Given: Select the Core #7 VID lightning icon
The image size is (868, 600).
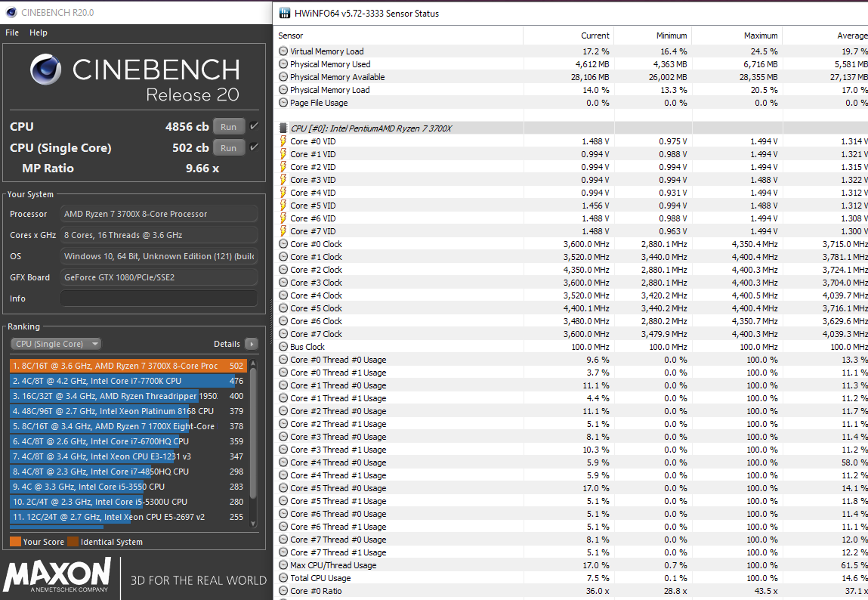Looking at the screenshot, I should pyautogui.click(x=283, y=231).
